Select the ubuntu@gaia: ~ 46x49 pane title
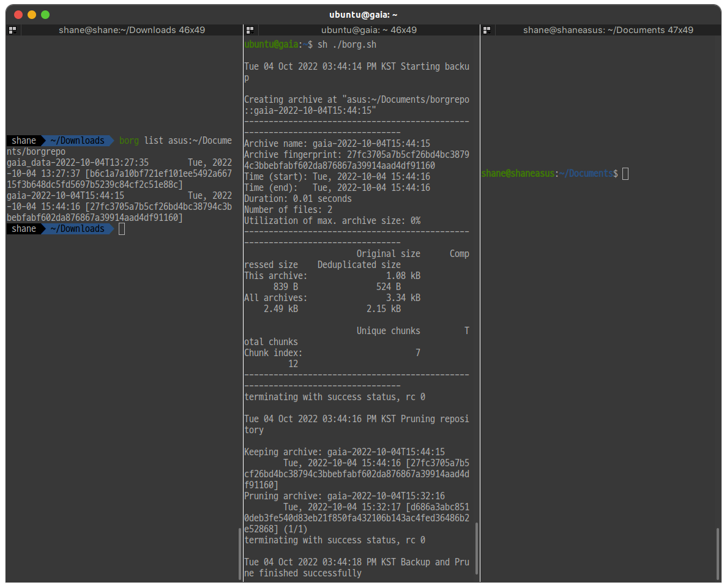This screenshot has height=588, width=727. coord(369,30)
